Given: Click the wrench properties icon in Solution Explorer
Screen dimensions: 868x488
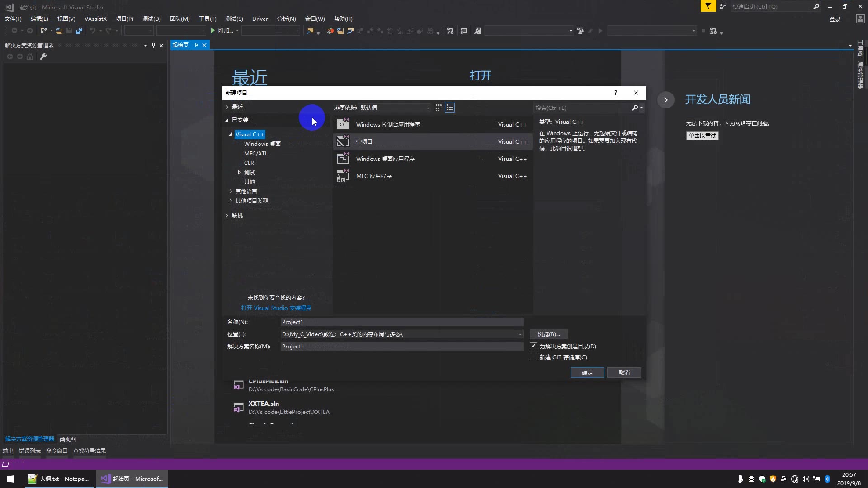Looking at the screenshot, I should coord(43,56).
